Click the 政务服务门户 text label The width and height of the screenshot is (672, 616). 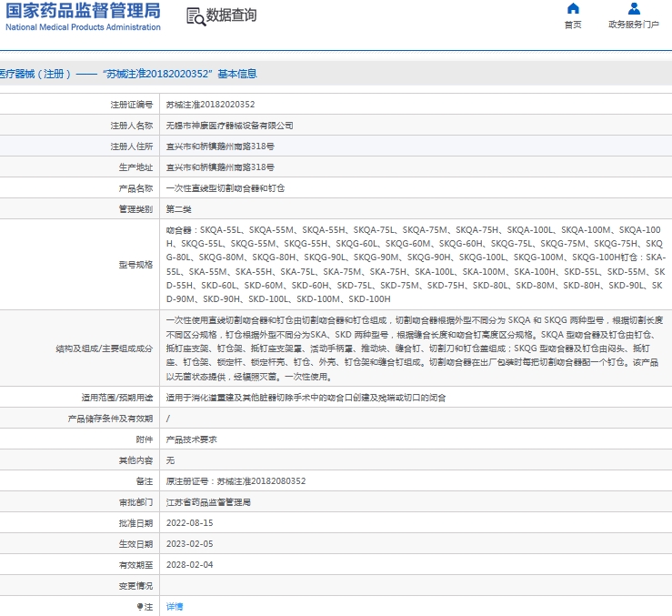634,25
